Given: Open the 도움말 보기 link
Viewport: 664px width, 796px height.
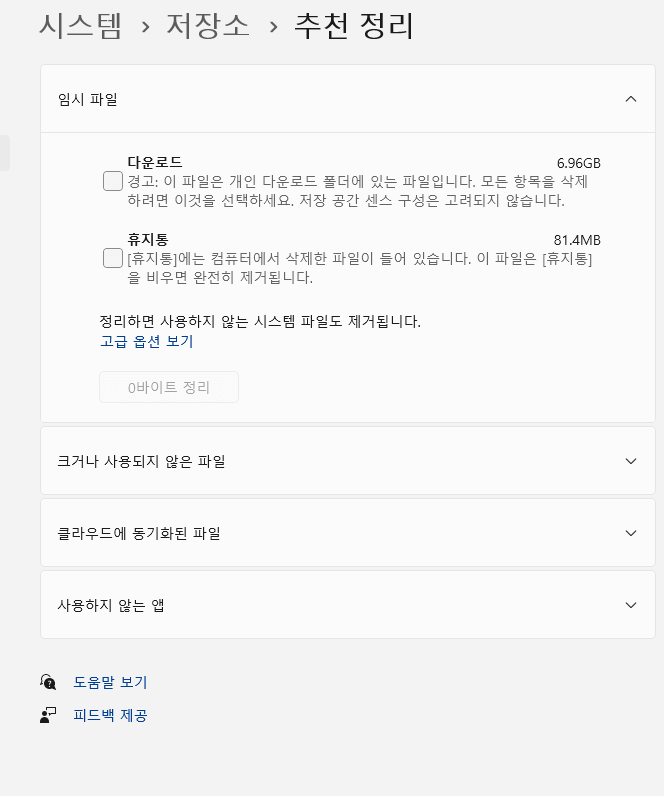Looking at the screenshot, I should coord(110,682).
